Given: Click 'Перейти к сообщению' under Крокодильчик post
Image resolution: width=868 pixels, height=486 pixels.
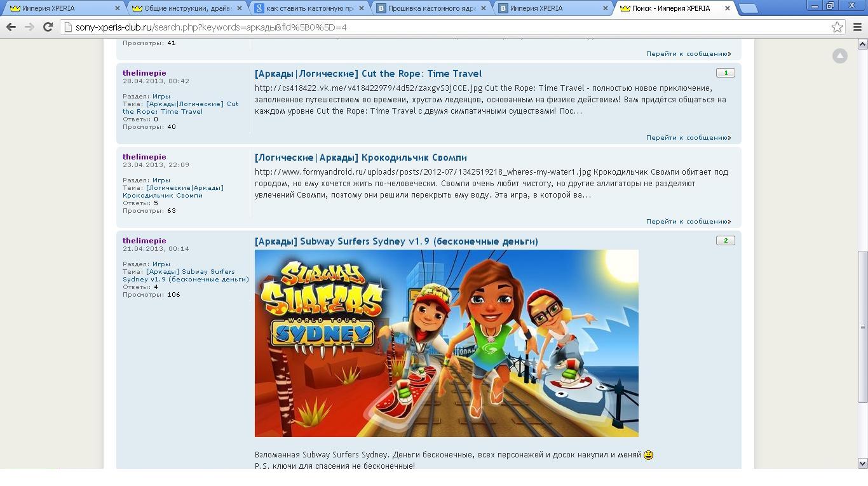Looking at the screenshot, I should tap(688, 222).
